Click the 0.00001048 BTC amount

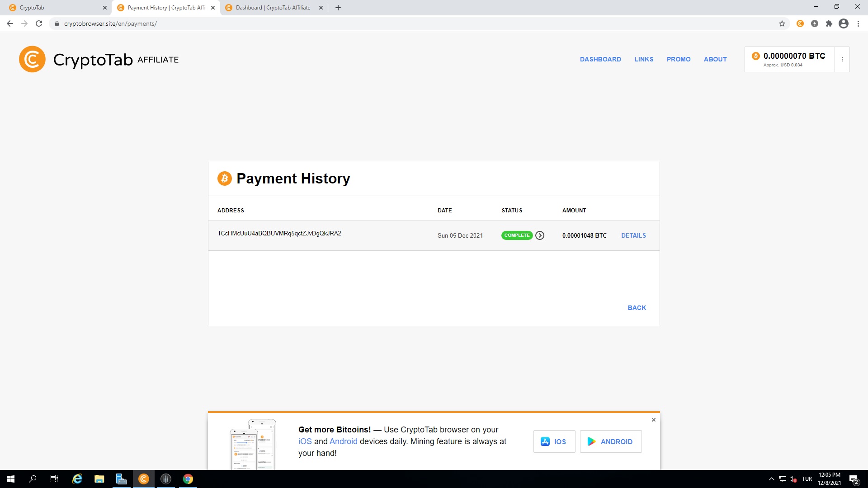point(585,235)
